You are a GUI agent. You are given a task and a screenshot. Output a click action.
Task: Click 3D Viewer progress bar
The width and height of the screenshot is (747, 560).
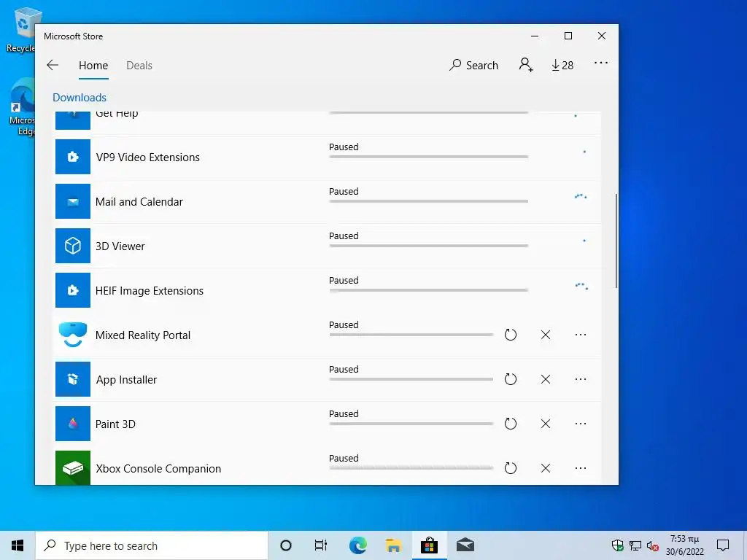point(429,246)
